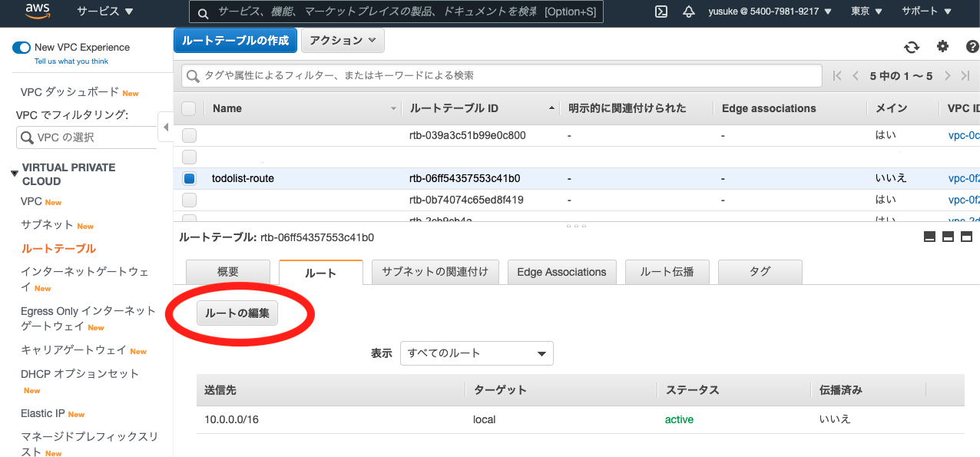980x457 pixels.
Task: Tick the select-all checkbox in table header
Action: [x=189, y=108]
